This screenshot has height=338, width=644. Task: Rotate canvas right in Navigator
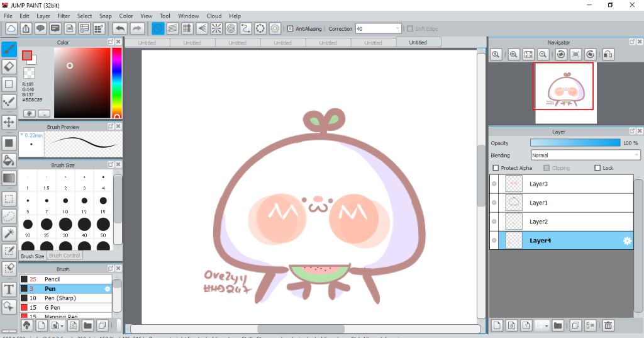pos(590,54)
